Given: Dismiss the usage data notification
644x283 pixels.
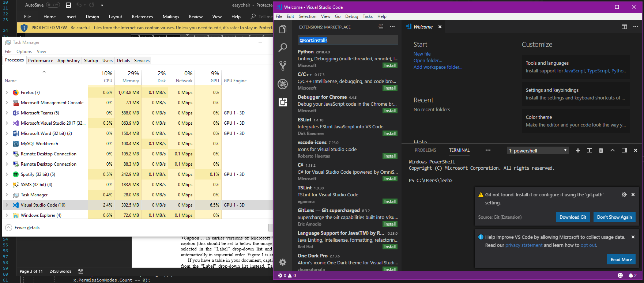Looking at the screenshot, I should pyautogui.click(x=633, y=237).
